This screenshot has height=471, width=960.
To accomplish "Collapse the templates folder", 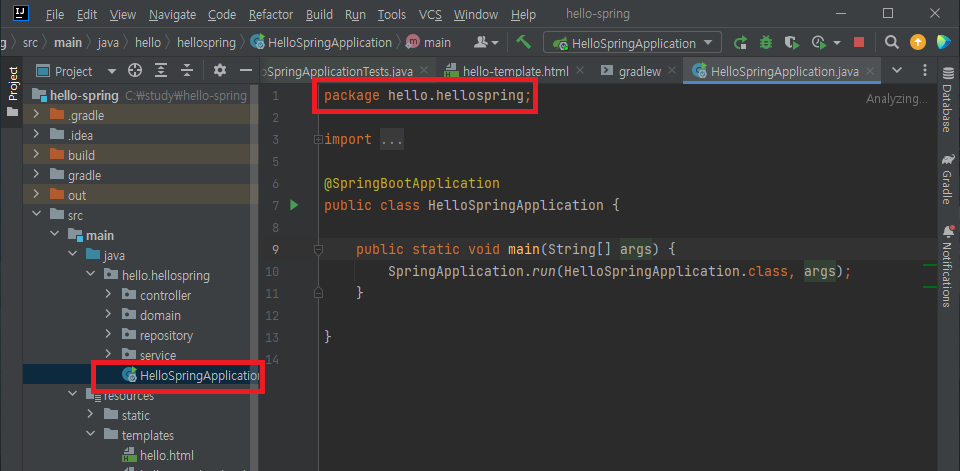I will coord(90,435).
